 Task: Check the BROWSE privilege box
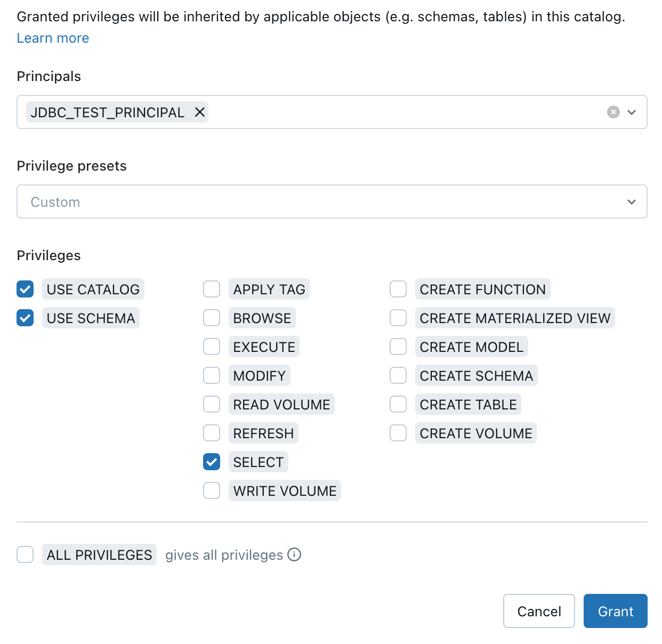(212, 318)
